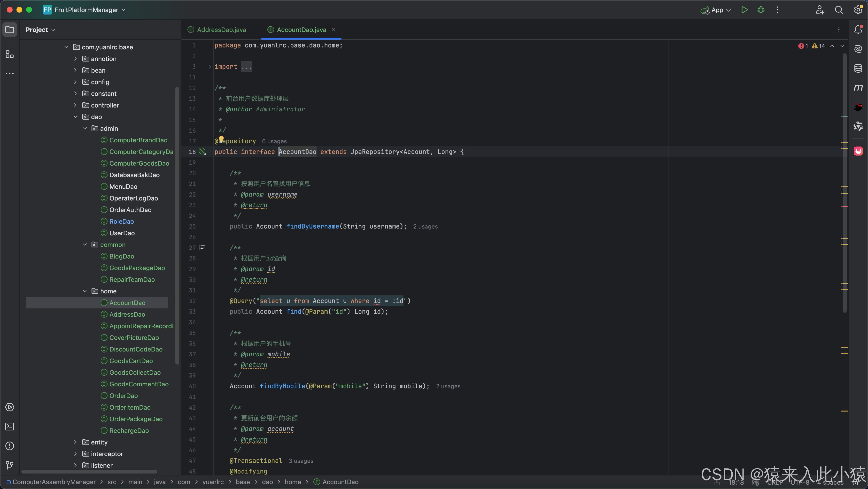Jump to previous highlighted error arrow
Screen dimensions: 868x489
pos(832,46)
